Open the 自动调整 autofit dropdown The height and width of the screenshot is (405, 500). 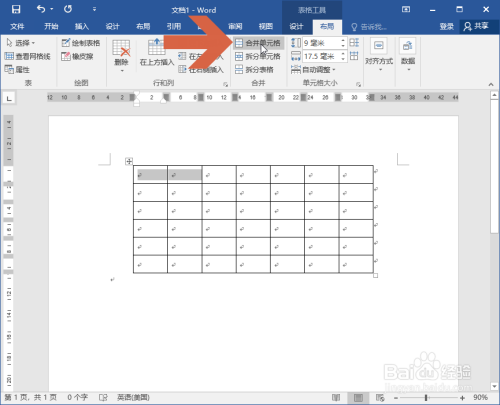(313, 70)
